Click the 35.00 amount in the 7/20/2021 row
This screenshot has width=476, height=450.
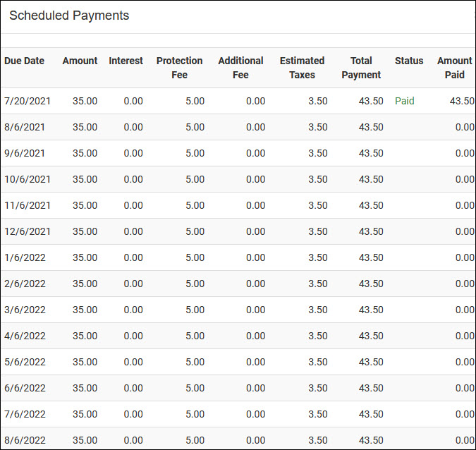tap(85, 101)
